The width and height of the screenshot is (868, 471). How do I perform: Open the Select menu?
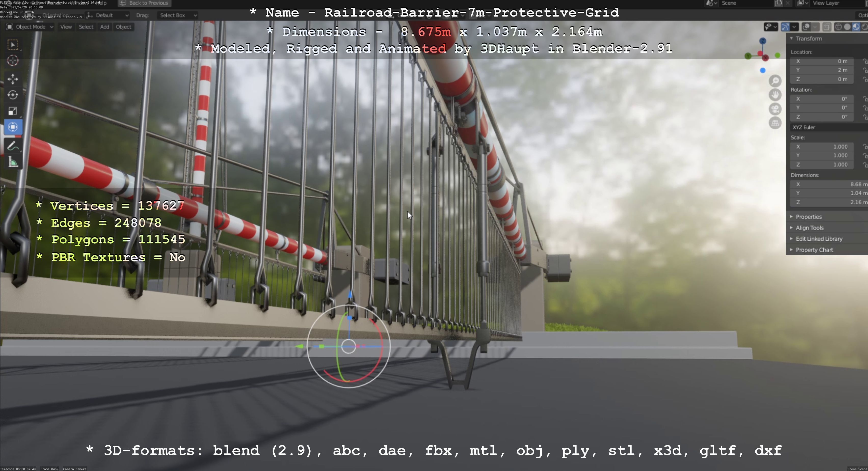(x=86, y=26)
